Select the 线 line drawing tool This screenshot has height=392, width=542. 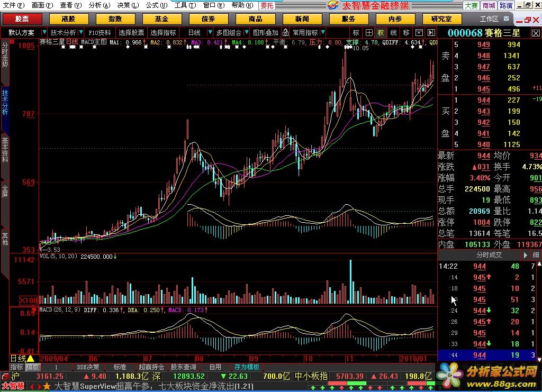click(393, 32)
